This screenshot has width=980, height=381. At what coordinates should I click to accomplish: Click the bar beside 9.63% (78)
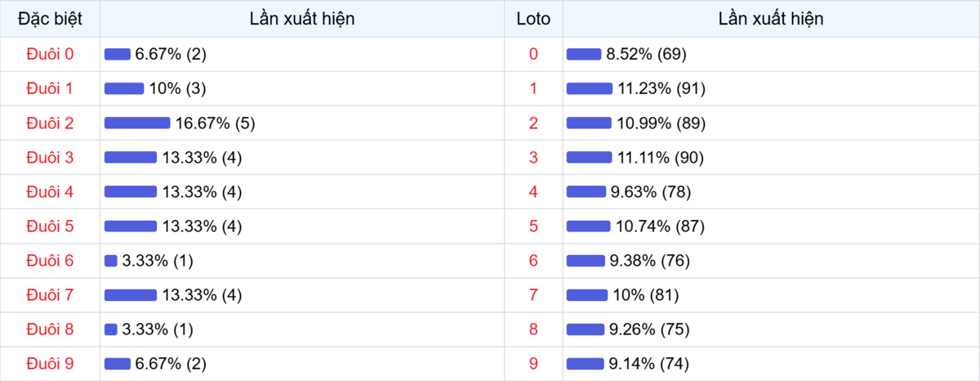click(x=586, y=192)
